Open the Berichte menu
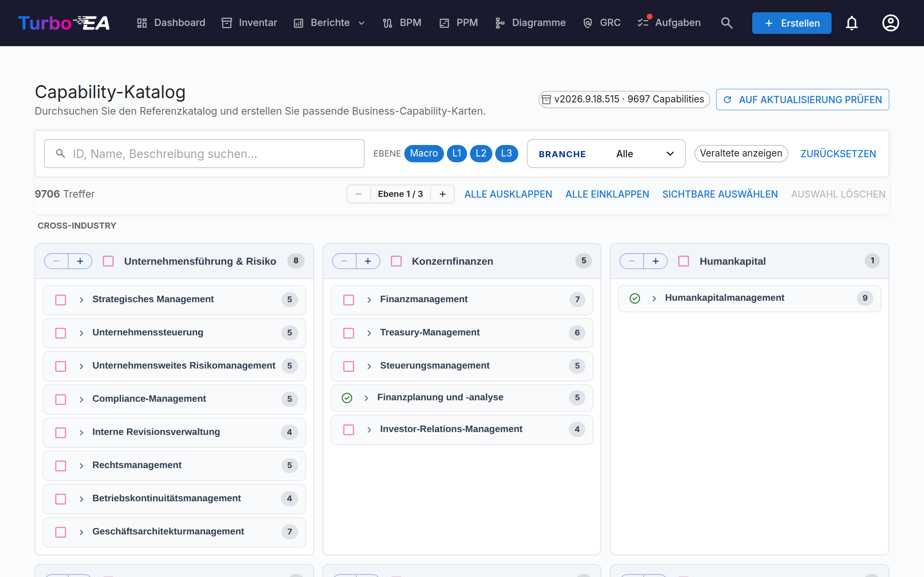This screenshot has width=924, height=577. coord(329,23)
